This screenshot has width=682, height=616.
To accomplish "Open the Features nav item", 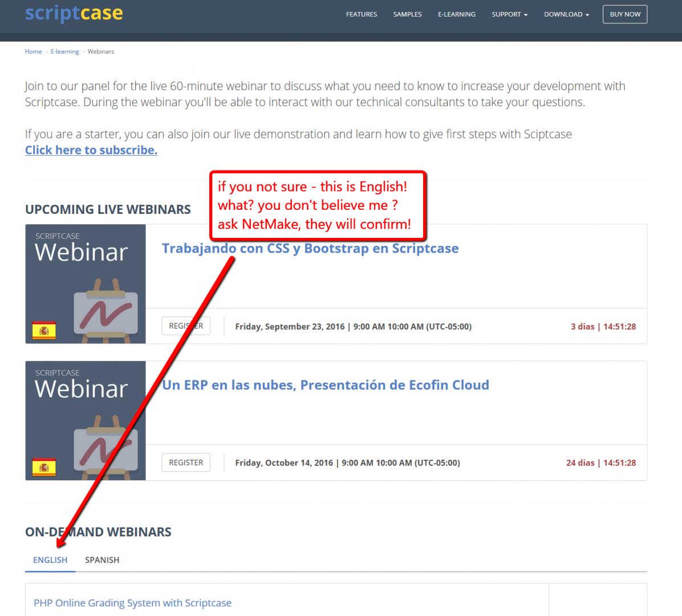I will coord(362,14).
